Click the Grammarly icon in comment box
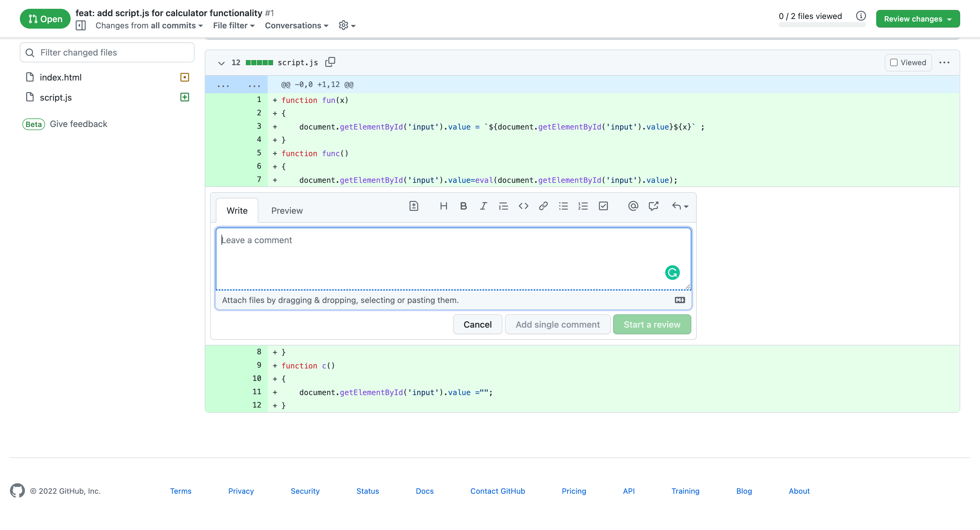980x530 pixels. 672,273
